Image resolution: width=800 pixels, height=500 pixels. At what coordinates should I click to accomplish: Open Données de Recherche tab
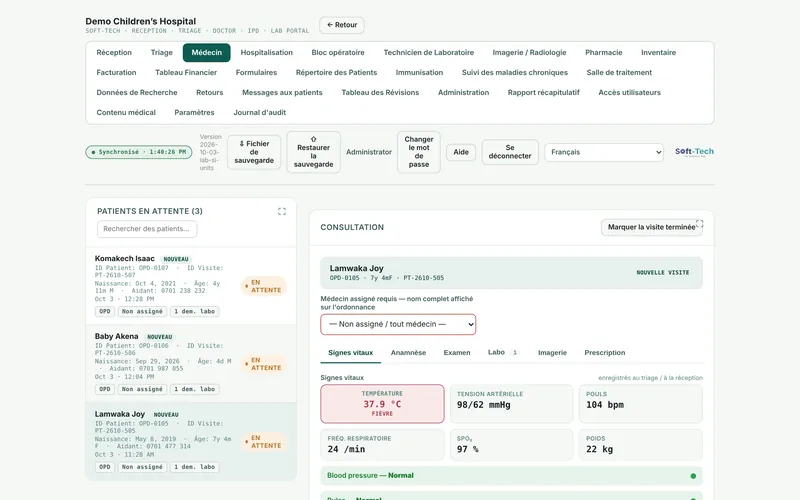pyautogui.click(x=137, y=92)
